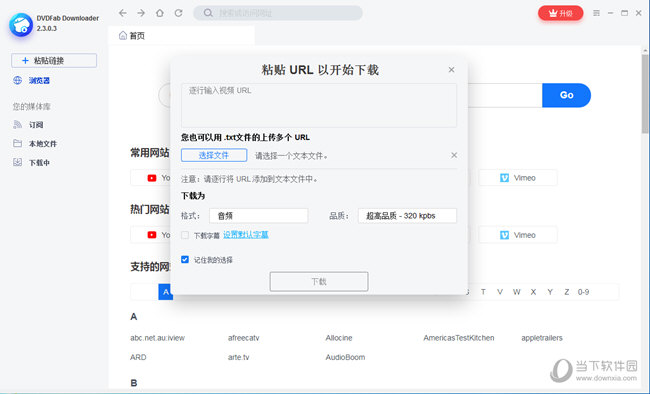Click Vimeo label under 常用网站
Screen dimensions: 650x394
[524, 178]
